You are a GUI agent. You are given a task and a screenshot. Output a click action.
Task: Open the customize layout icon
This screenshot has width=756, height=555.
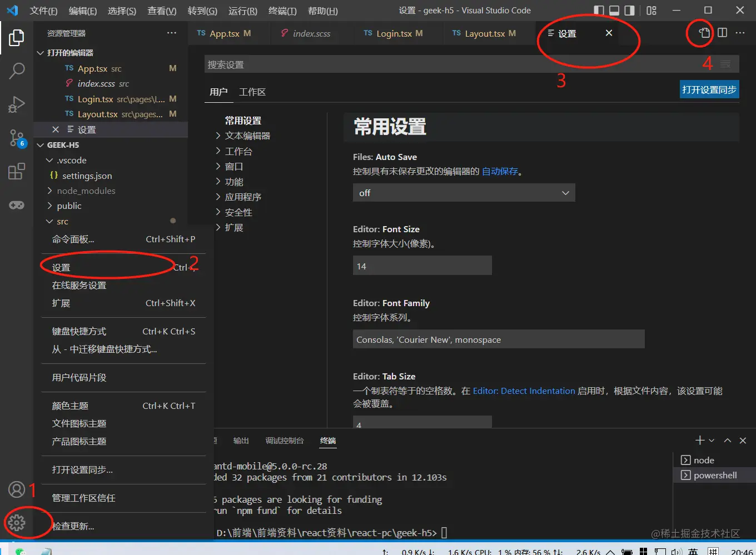pyautogui.click(x=651, y=10)
